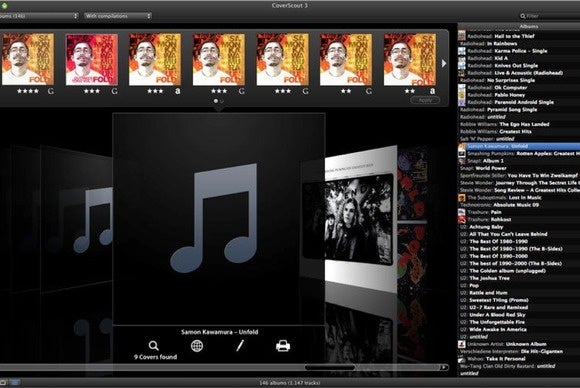Select Robbie Williams: Greatest Hits
The image size is (580, 388).
519,132
